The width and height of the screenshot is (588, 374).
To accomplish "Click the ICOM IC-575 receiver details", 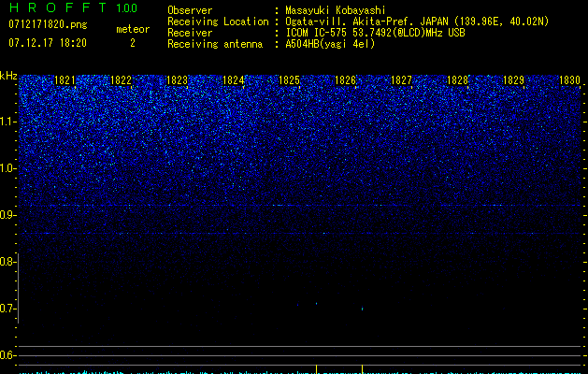I will [x=375, y=33].
